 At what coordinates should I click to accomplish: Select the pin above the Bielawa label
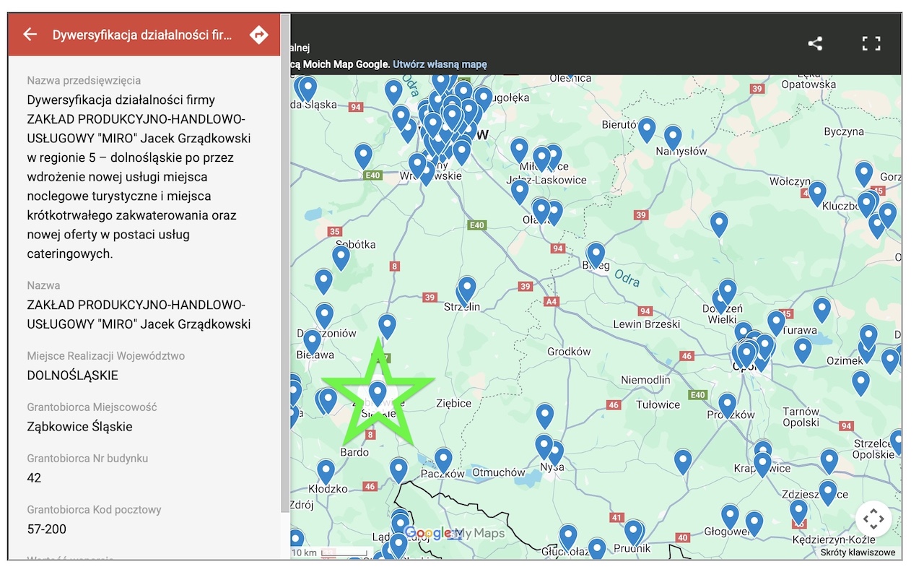pyautogui.click(x=313, y=342)
